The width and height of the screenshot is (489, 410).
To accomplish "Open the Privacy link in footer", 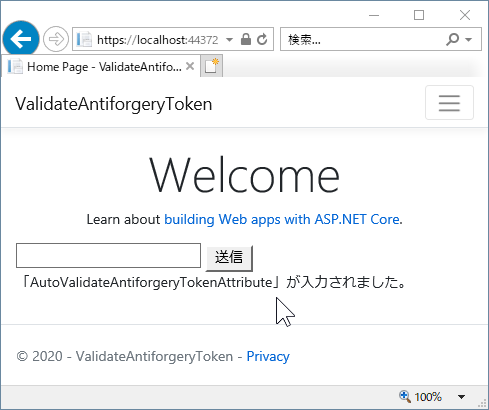I will pos(268,356).
